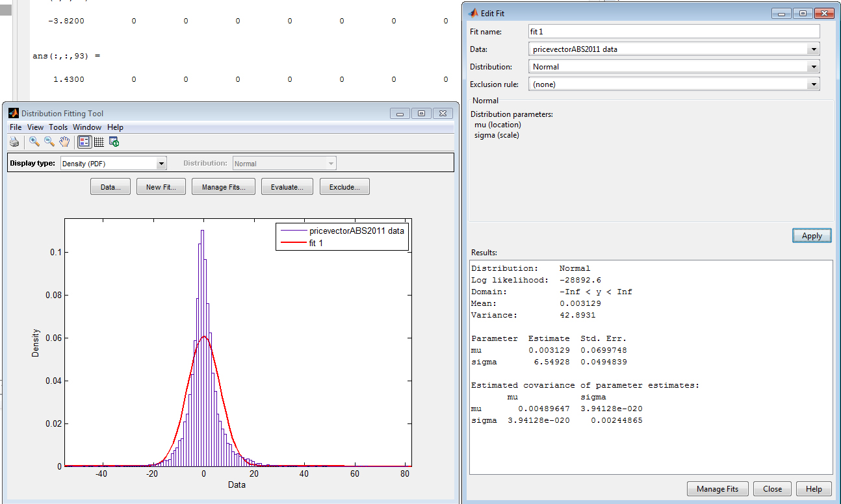Click the Apply button
This screenshot has width=841, height=504.
(812, 236)
